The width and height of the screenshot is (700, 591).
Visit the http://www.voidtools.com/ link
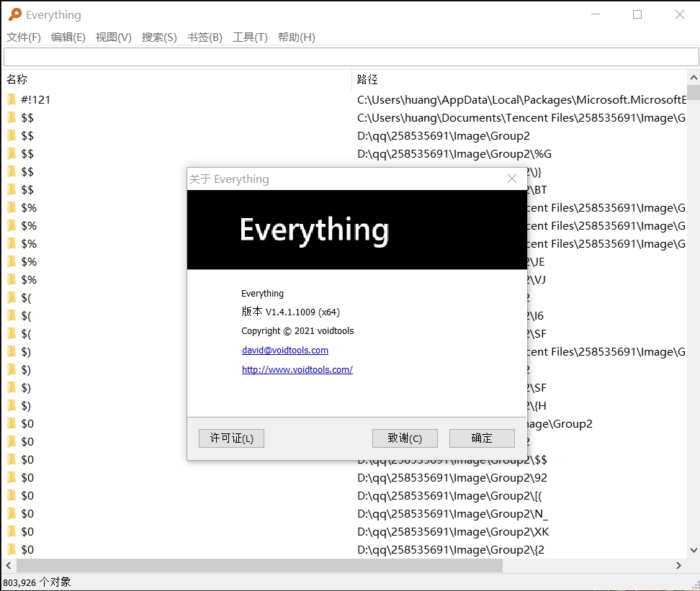point(297,370)
